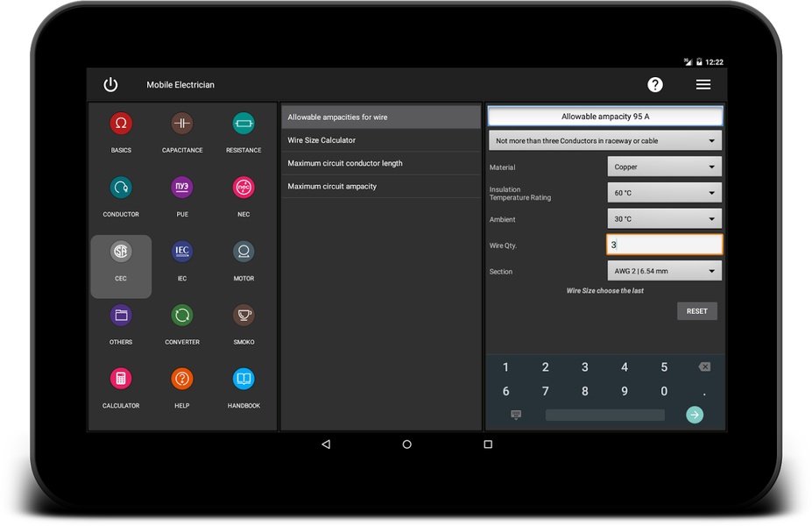Click the RESET button
This screenshot has height=526, width=812.
pyautogui.click(x=697, y=311)
